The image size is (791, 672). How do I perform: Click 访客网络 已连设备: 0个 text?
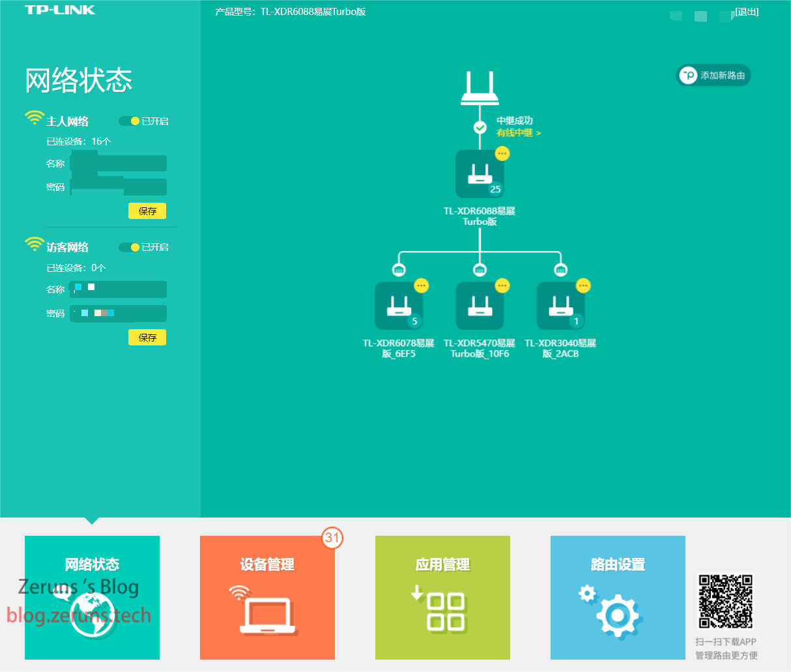coord(76,268)
